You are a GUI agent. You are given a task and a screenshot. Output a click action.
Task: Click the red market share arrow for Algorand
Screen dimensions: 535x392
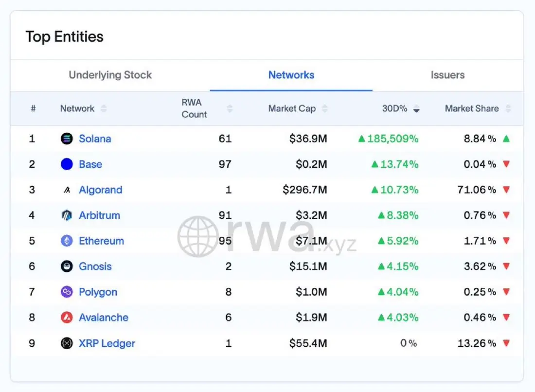[x=506, y=190]
